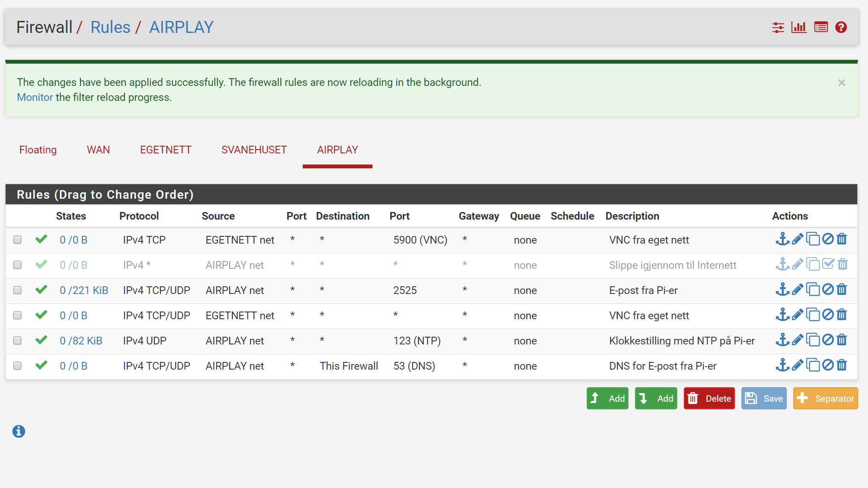Edit the EGETNETT TCP/UDP VNC rule
Image resolution: width=868 pixels, height=488 pixels.
click(797, 315)
